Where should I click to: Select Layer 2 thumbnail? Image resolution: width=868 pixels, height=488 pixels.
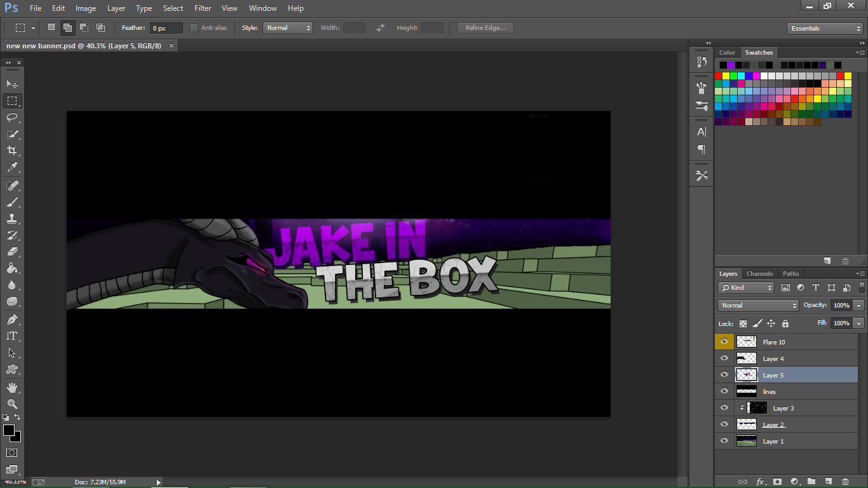746,424
